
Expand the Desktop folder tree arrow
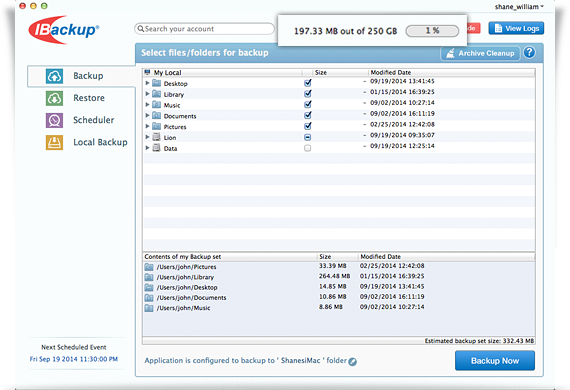[147, 83]
